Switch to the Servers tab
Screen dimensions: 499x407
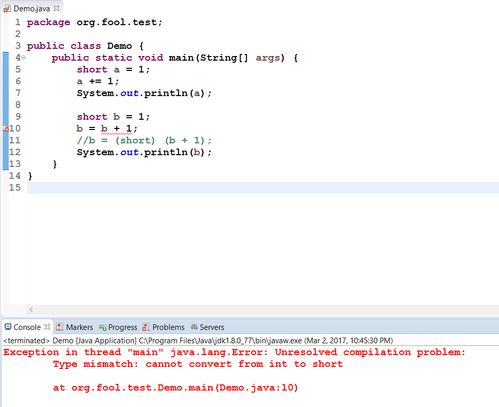tap(212, 327)
